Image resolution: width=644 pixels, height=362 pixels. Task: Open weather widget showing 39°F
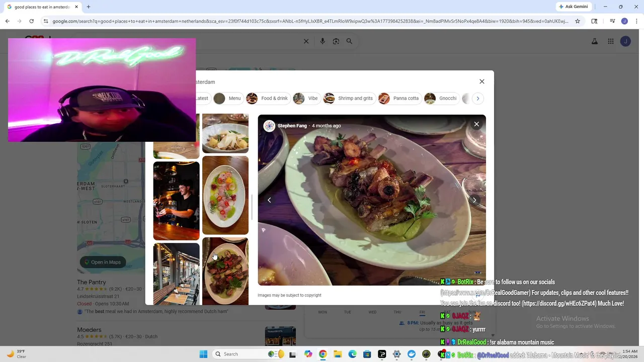[16, 354]
